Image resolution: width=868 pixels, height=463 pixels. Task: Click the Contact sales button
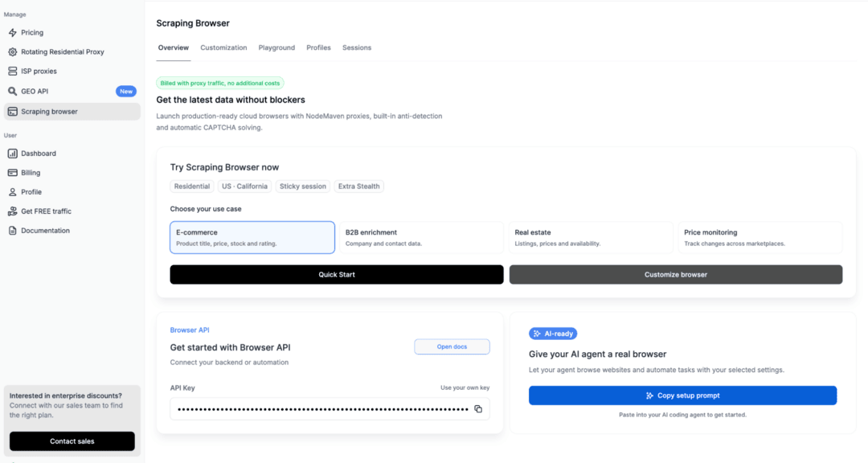tap(72, 441)
